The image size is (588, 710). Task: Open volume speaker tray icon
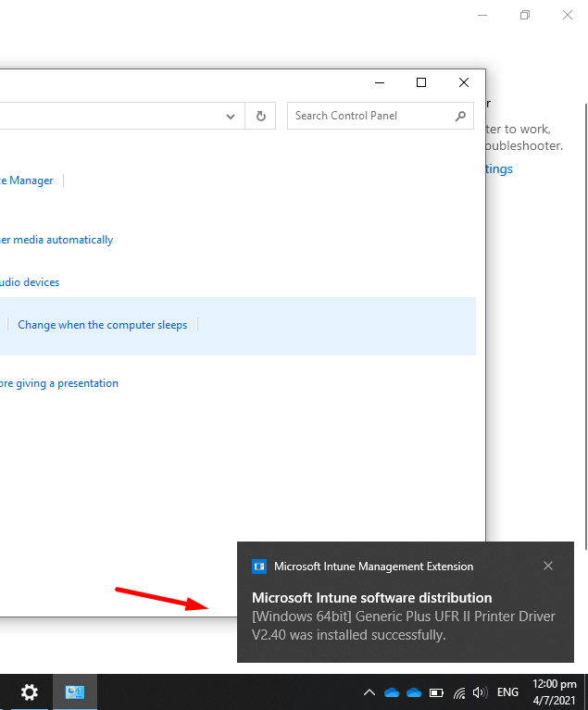480,692
